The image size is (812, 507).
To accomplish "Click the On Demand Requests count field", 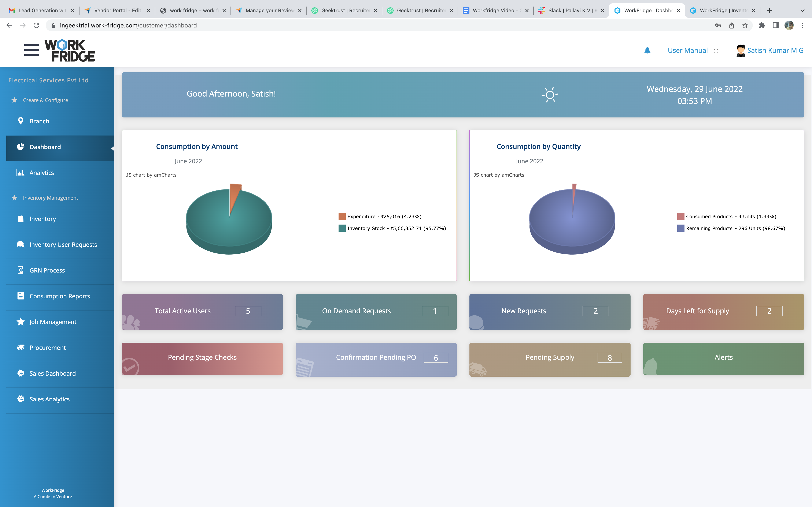I will click(x=435, y=311).
